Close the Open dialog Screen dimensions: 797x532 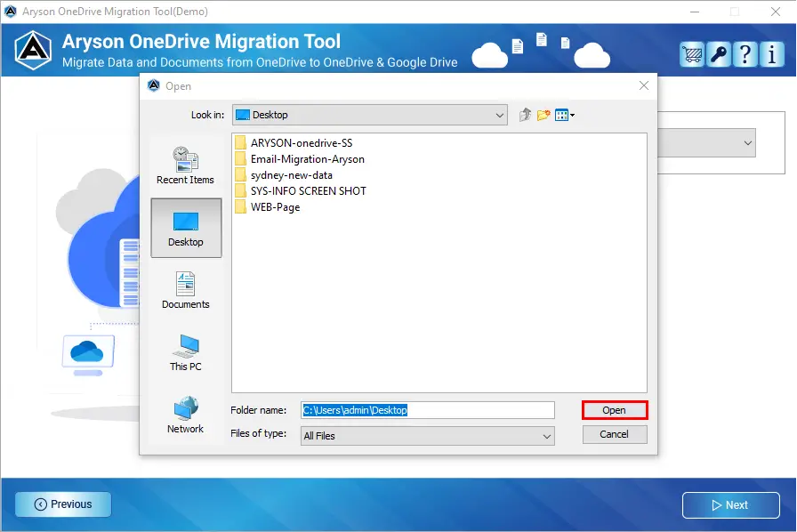643,85
